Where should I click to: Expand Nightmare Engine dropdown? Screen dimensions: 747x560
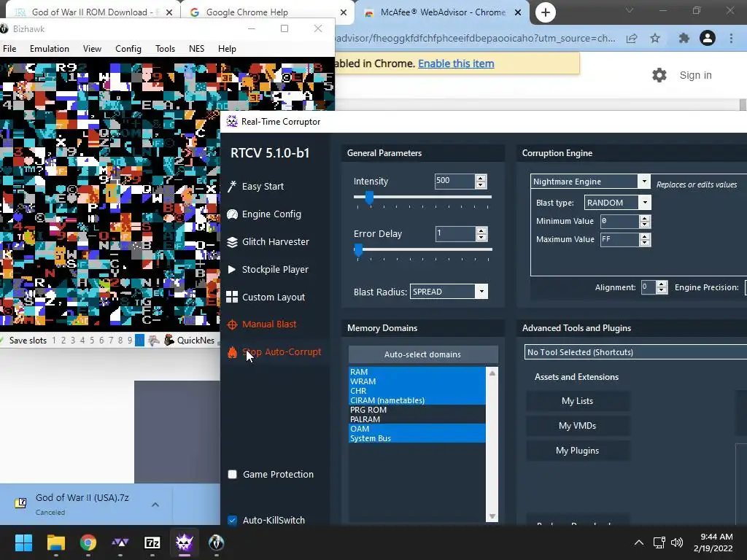[x=644, y=182]
